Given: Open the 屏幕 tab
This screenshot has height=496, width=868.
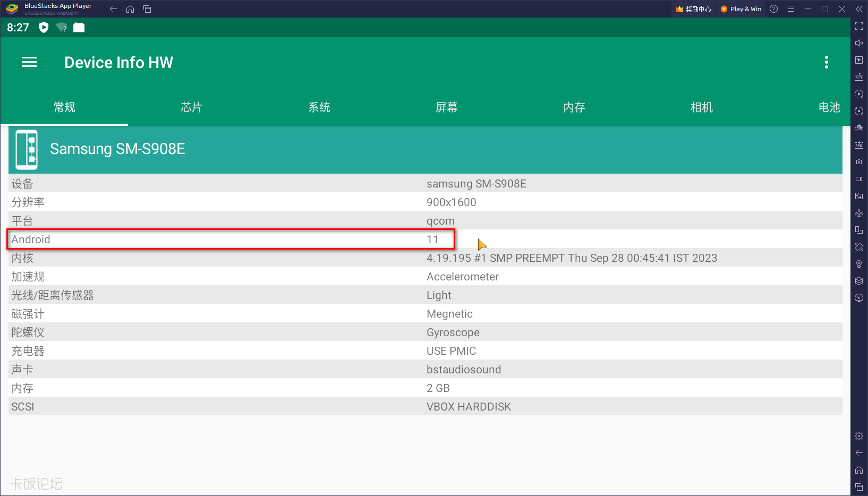Looking at the screenshot, I should (447, 107).
